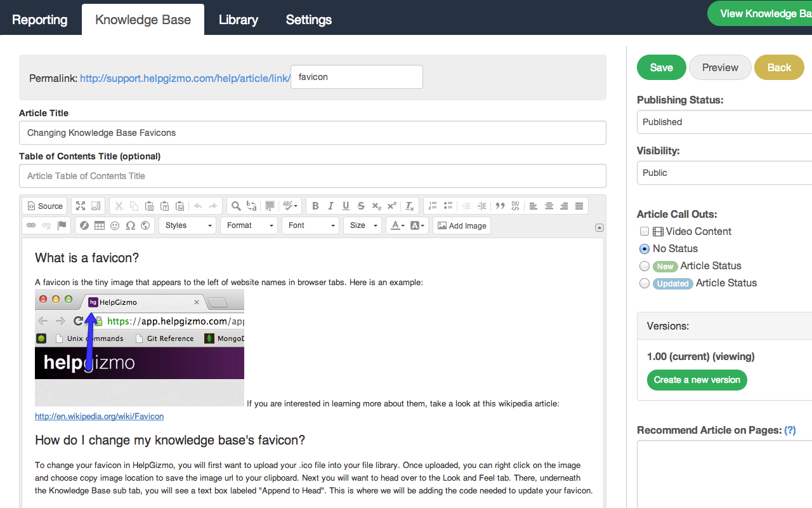Open the Background Color picker
Viewport: 812px width, 508px height.
417,225
